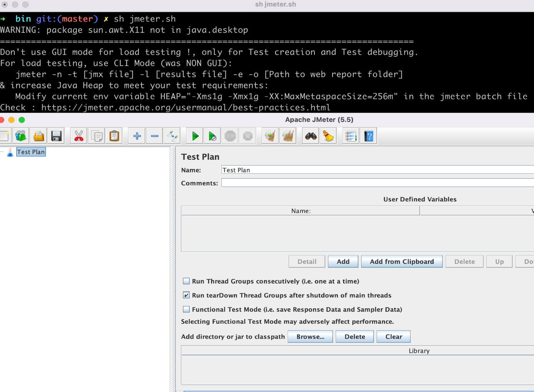Save the test plan with floppy icon

tap(56, 136)
